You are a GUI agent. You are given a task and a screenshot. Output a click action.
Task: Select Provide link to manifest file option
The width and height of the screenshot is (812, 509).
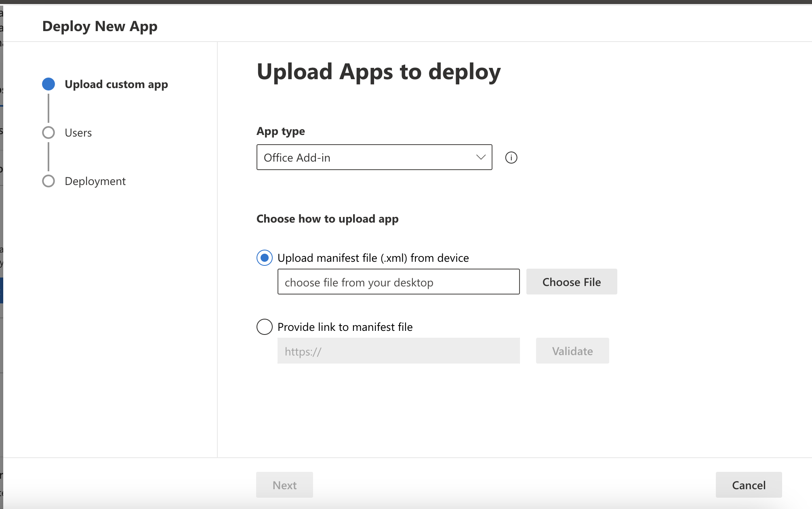pyautogui.click(x=265, y=327)
